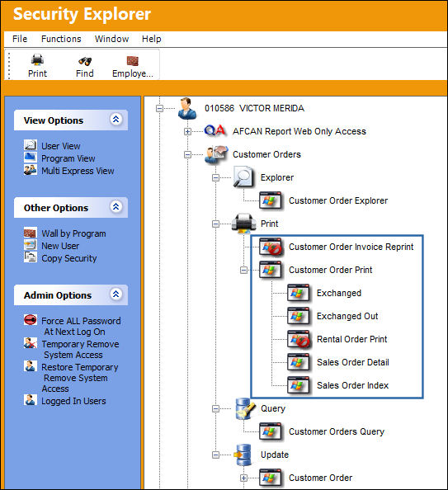Click the Find binoculars icon
The width and height of the screenshot is (448, 490).
pyautogui.click(x=85, y=60)
